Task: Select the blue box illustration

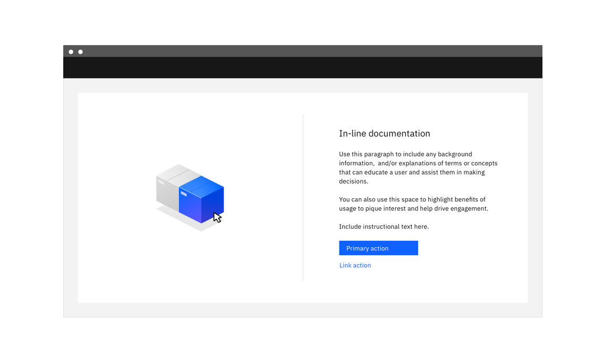Action: (201, 199)
